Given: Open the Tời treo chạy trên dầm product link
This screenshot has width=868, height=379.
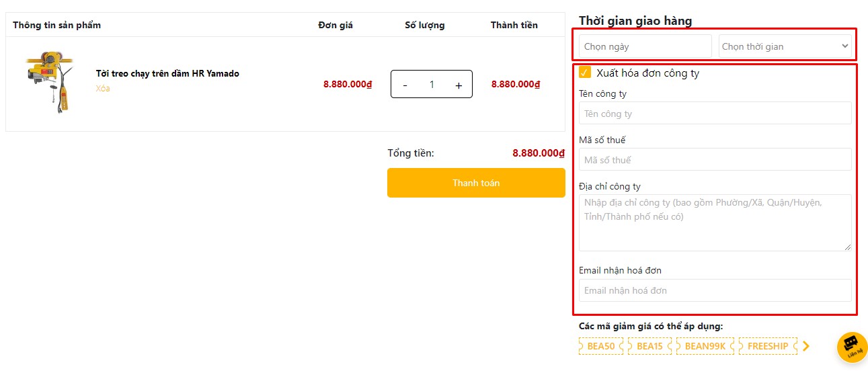Looking at the screenshot, I should coord(167,73).
